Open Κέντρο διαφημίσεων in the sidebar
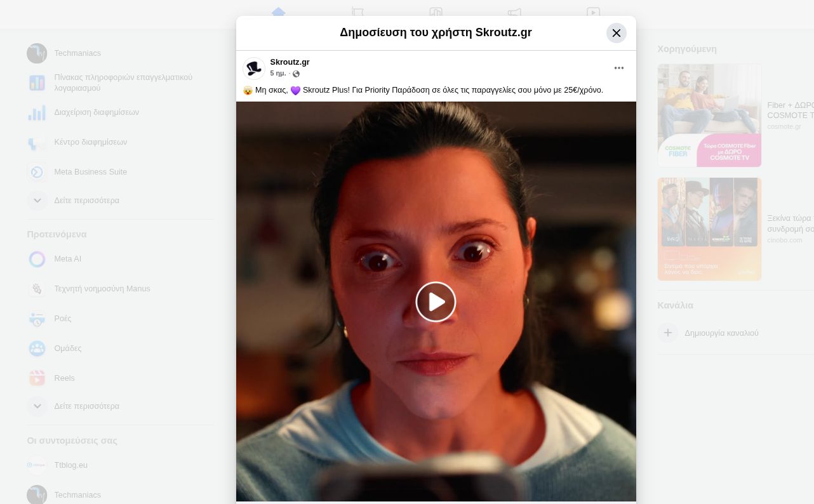Viewport: 814px width, 504px height. (90, 142)
